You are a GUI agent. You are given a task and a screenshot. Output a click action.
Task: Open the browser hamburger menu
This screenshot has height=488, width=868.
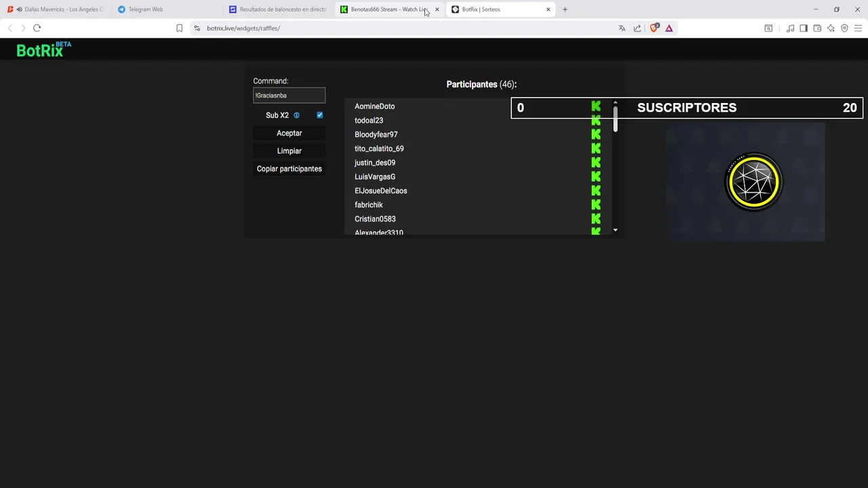858,28
